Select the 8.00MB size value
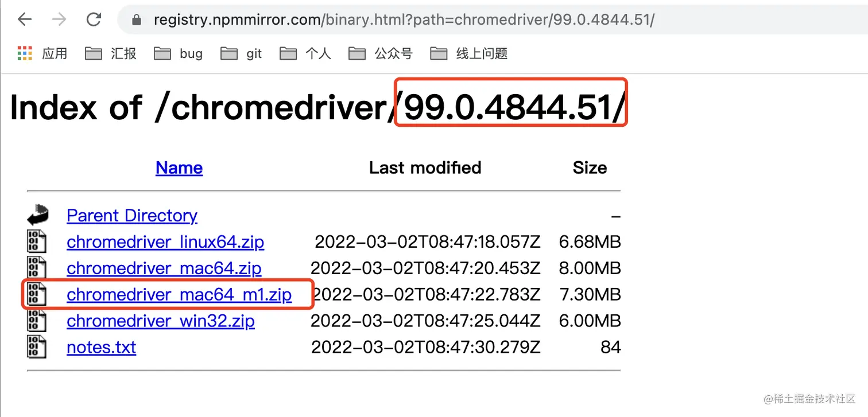This screenshot has width=868, height=417. (590, 268)
